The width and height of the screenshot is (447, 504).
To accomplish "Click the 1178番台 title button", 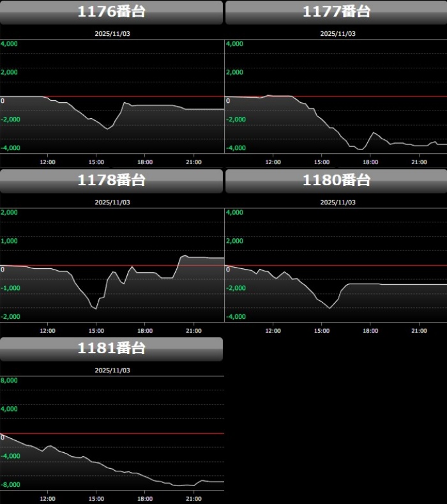I will coord(111,181).
